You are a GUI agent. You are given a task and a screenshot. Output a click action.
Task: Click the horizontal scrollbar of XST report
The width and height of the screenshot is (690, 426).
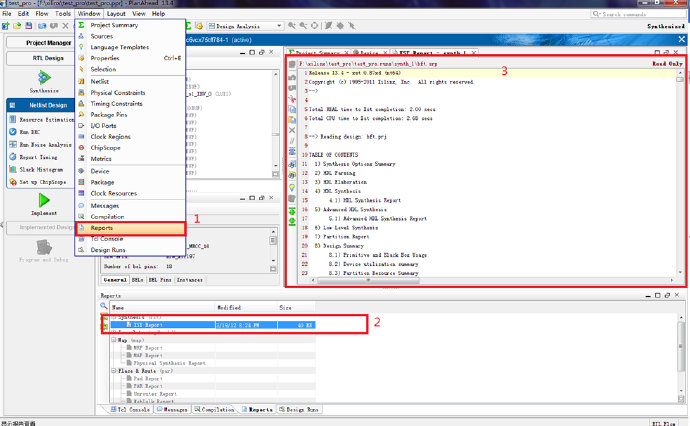368,280
